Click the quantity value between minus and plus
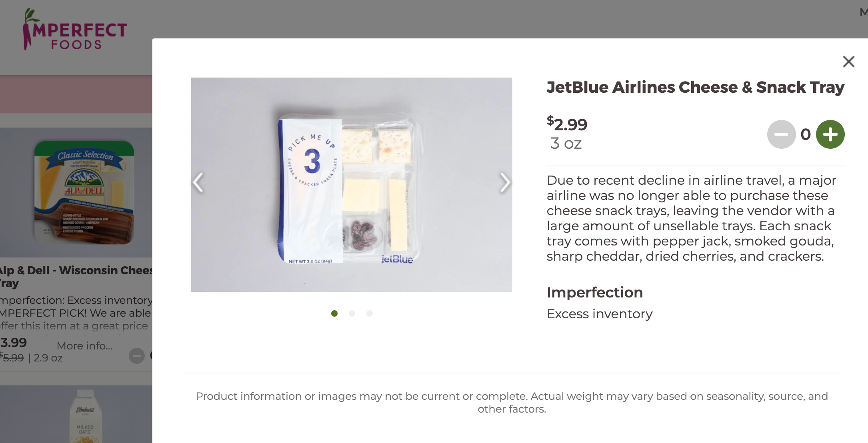 tap(806, 134)
